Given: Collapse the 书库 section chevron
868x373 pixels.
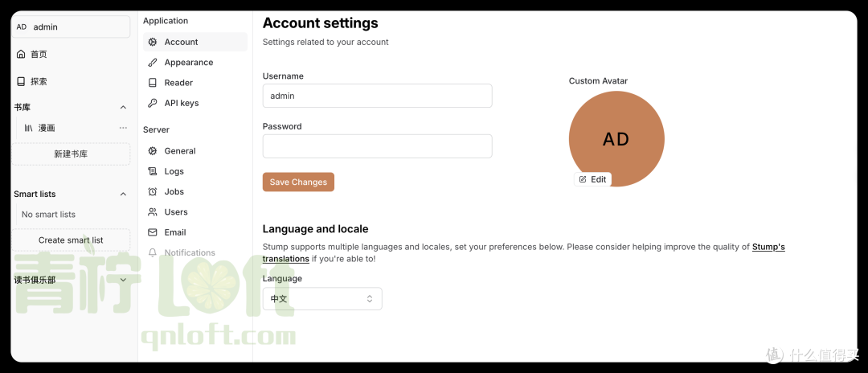Looking at the screenshot, I should click(x=124, y=108).
